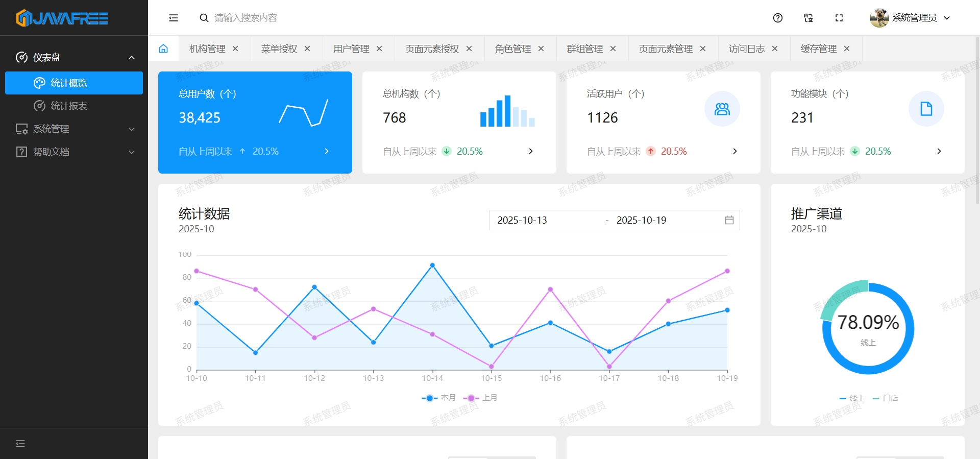This screenshot has height=459, width=980.
Task: Click the active users group icon
Action: point(722,109)
